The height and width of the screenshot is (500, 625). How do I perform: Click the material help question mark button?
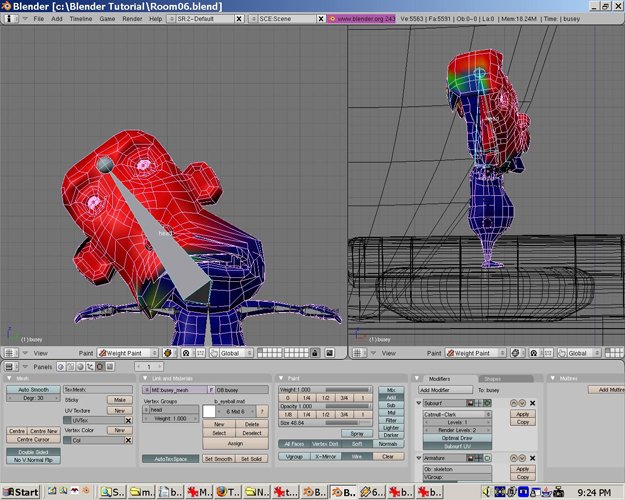pos(262,411)
